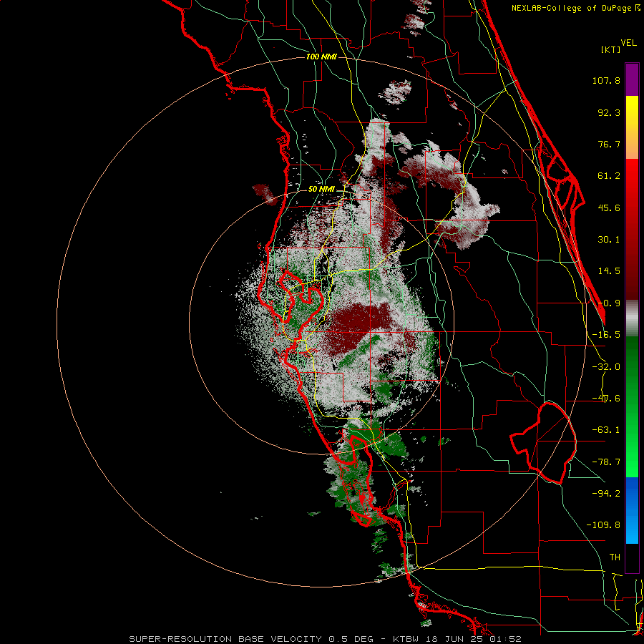Click the 92.3 legend value
This screenshot has width=644, height=644.
[x=609, y=112]
